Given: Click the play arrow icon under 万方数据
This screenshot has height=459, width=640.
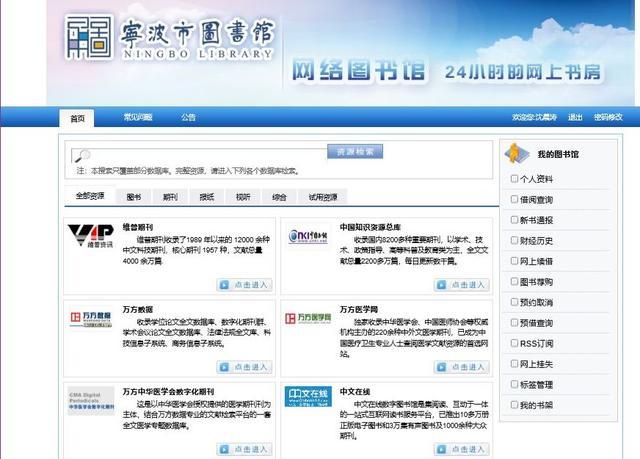Looking at the screenshot, I should click(224, 367).
